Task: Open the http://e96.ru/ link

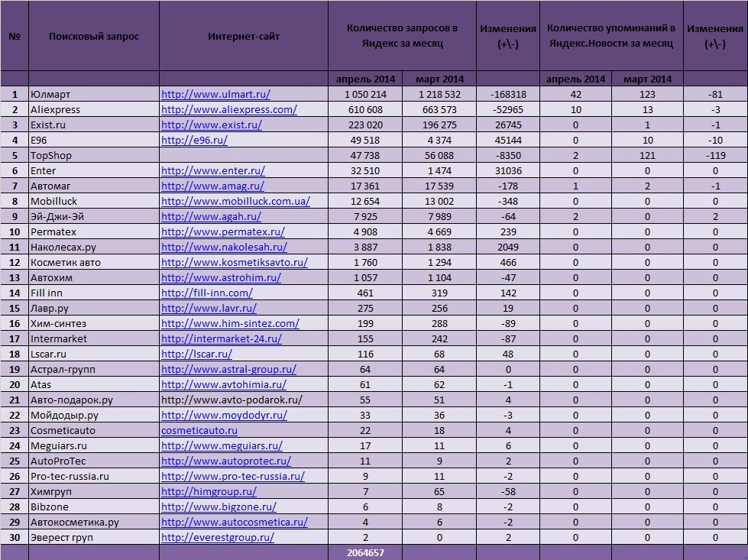Action: pos(194,141)
